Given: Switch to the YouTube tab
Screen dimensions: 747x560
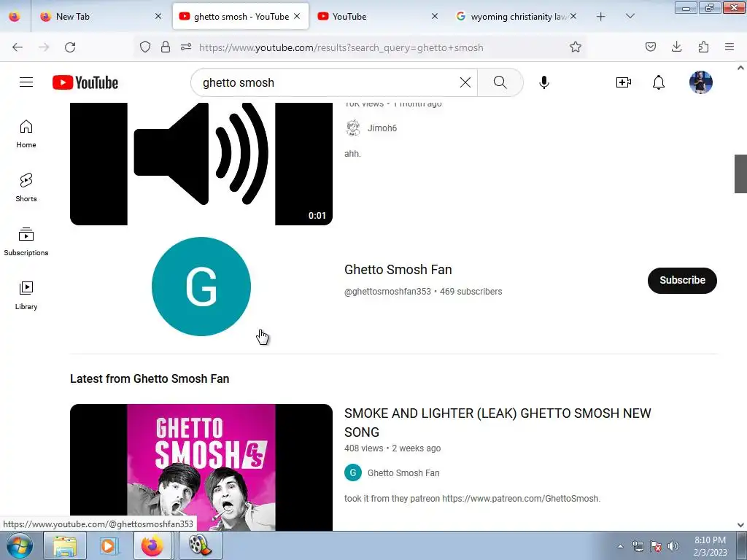Looking at the screenshot, I should click(377, 16).
